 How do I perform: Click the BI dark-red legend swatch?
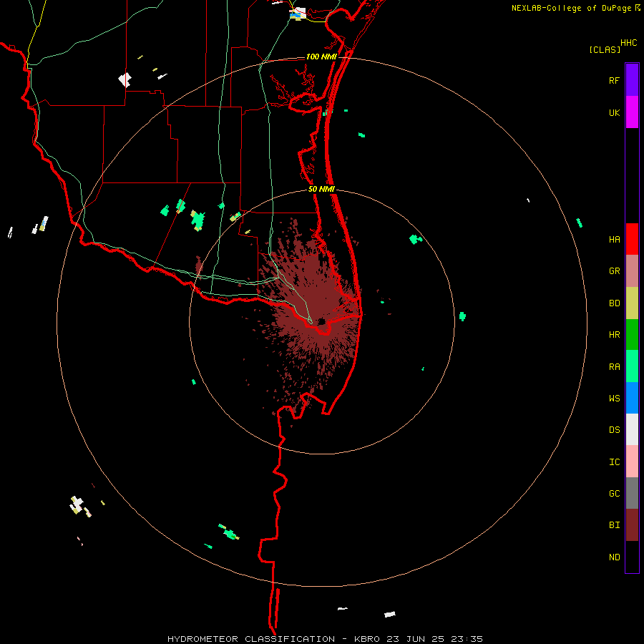632,525
